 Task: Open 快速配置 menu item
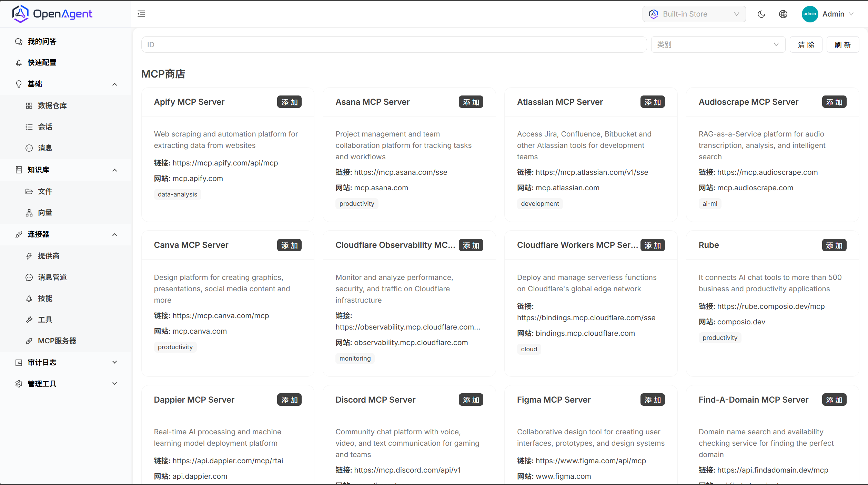click(65, 63)
